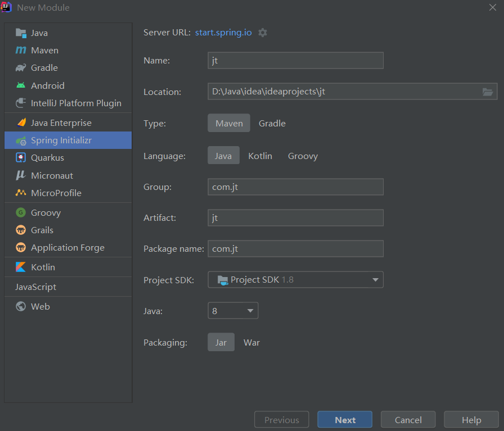Click the Quarkus icon
This screenshot has height=431, width=504.
(21, 158)
